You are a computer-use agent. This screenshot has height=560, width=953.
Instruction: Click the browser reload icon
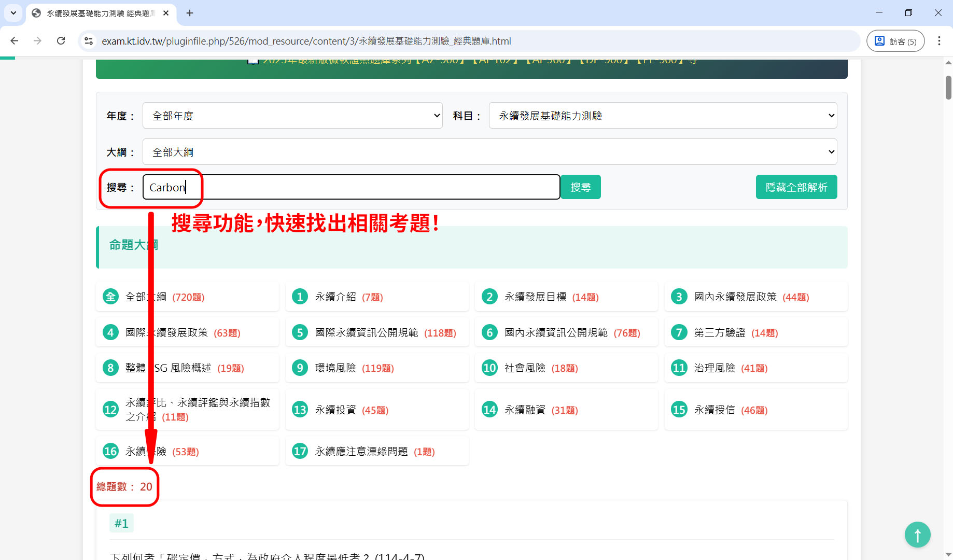[x=61, y=41]
